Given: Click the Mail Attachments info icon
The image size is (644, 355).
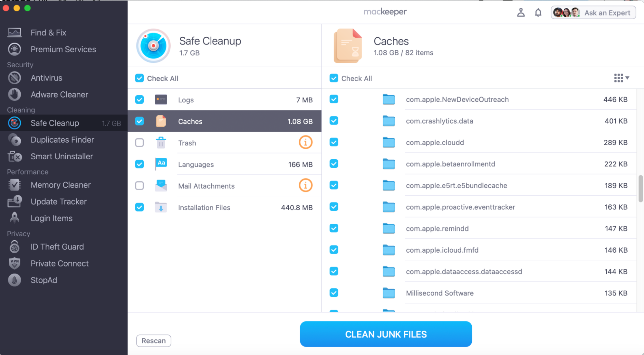Looking at the screenshot, I should pyautogui.click(x=305, y=185).
